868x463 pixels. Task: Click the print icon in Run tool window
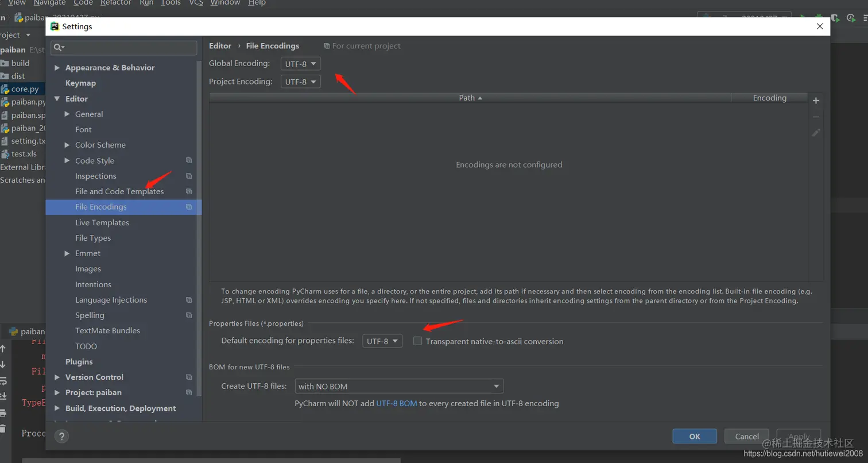(x=3, y=412)
